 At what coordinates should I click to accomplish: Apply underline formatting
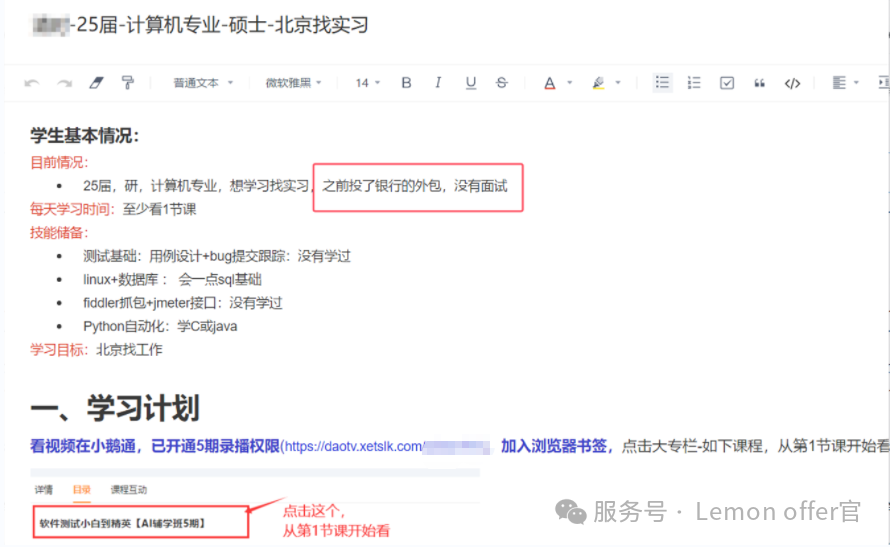click(470, 83)
